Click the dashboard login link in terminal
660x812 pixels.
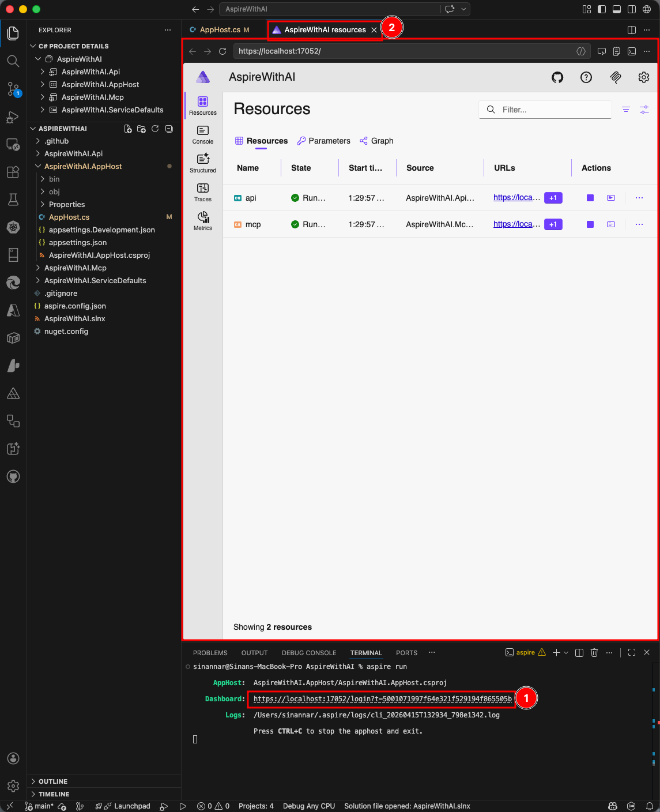[382, 699]
